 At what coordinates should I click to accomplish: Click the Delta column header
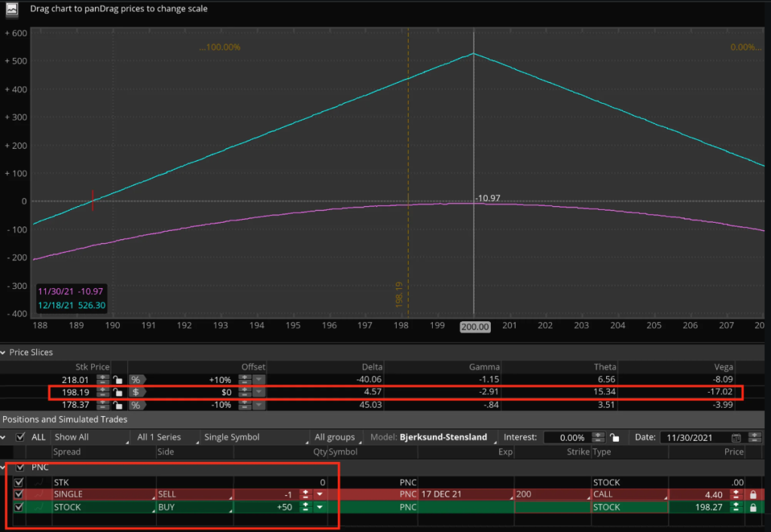pos(372,367)
